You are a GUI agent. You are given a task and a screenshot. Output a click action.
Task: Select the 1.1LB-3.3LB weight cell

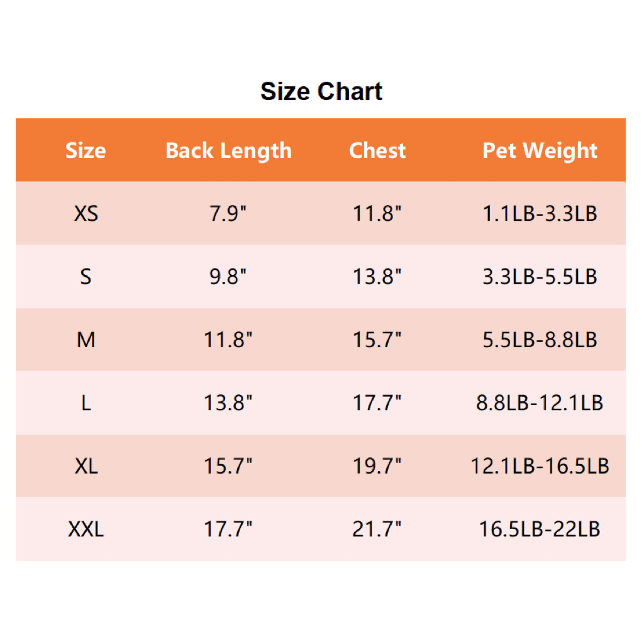coord(540,214)
